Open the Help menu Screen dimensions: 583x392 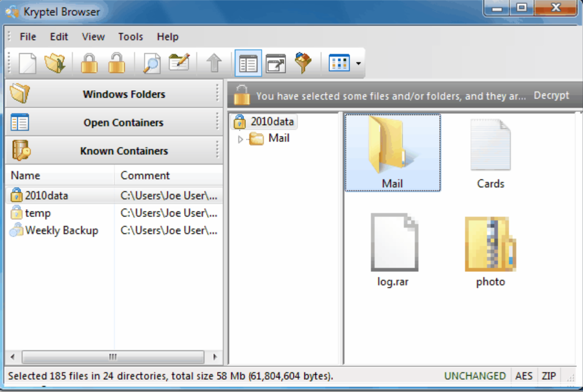(x=168, y=37)
